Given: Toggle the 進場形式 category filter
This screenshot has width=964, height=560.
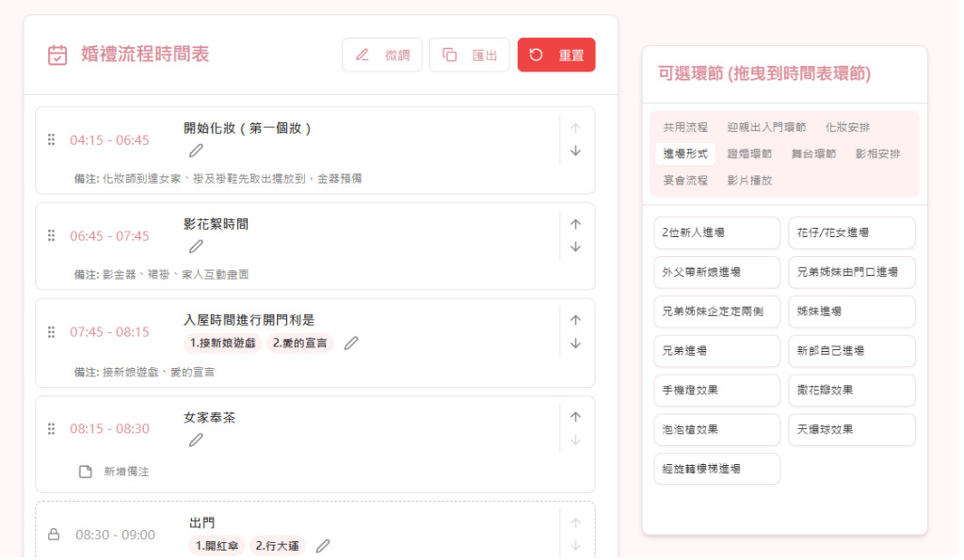Looking at the screenshot, I should click(x=684, y=152).
